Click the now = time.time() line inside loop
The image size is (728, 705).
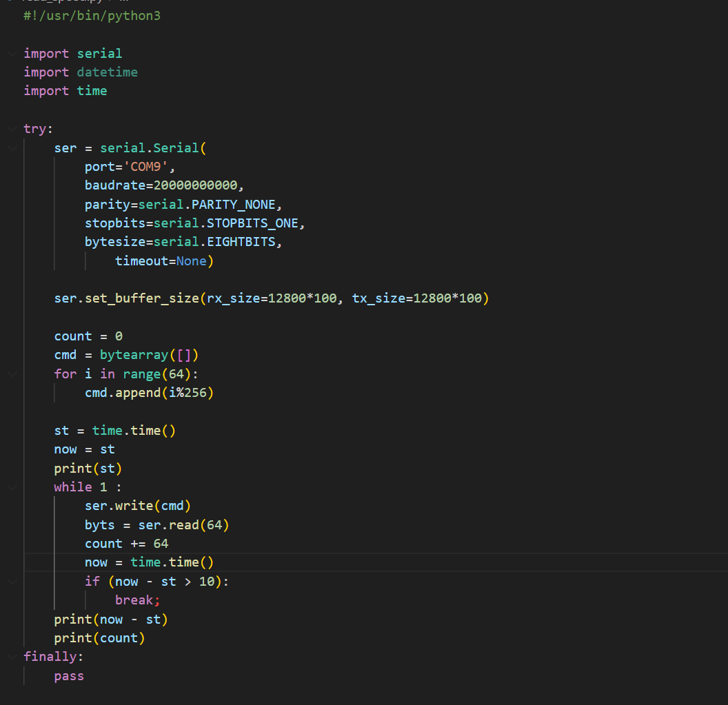(149, 562)
